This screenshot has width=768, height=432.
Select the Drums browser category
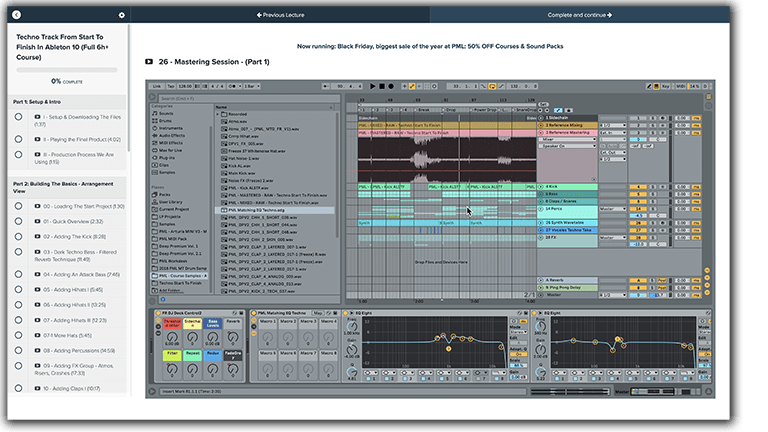(x=165, y=120)
